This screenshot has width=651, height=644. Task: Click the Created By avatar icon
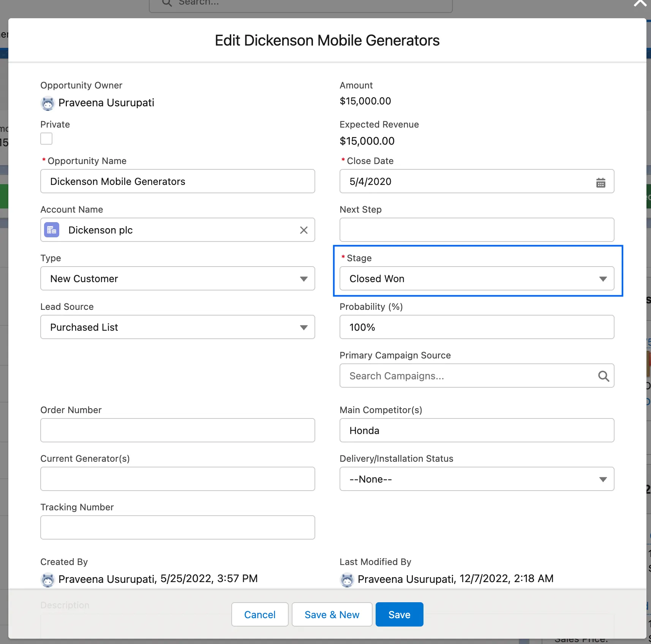(48, 580)
